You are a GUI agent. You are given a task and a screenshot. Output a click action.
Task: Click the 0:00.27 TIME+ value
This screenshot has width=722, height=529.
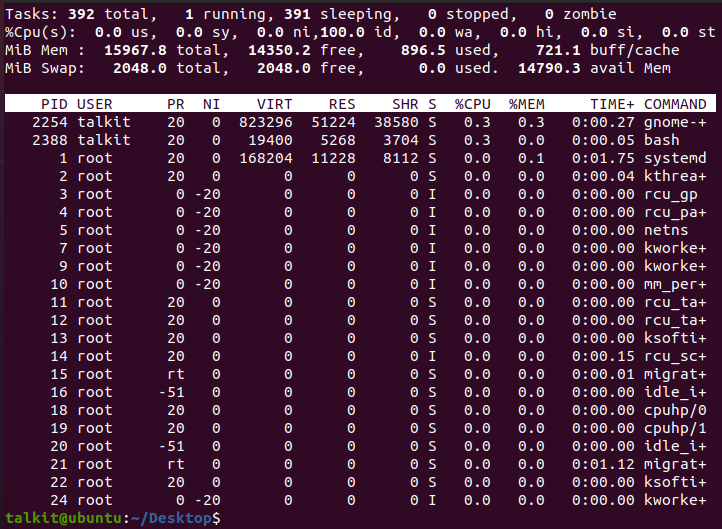coord(603,122)
